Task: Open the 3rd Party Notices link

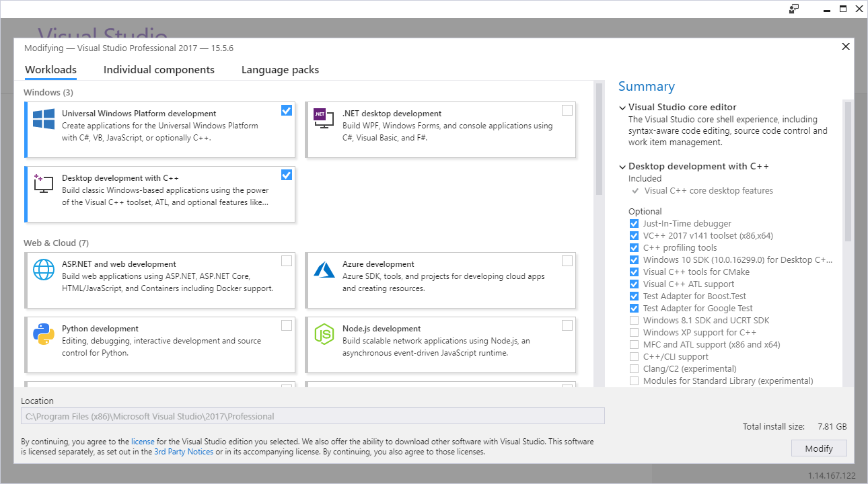Action: (x=184, y=452)
